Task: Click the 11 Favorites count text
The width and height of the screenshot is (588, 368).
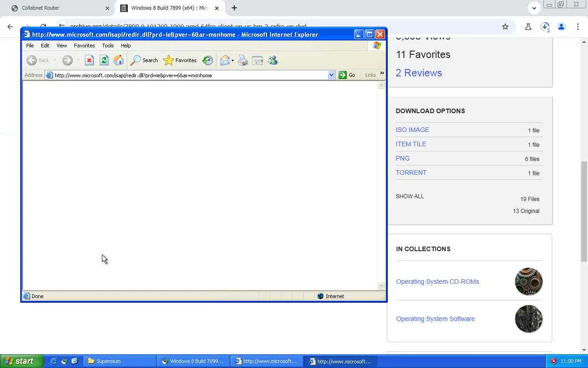Action: tap(423, 54)
